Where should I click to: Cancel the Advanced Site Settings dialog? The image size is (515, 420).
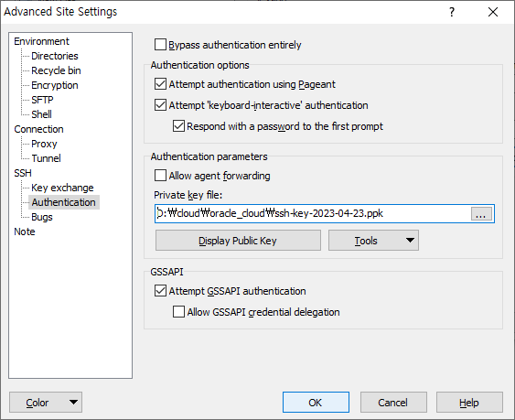pos(393,403)
